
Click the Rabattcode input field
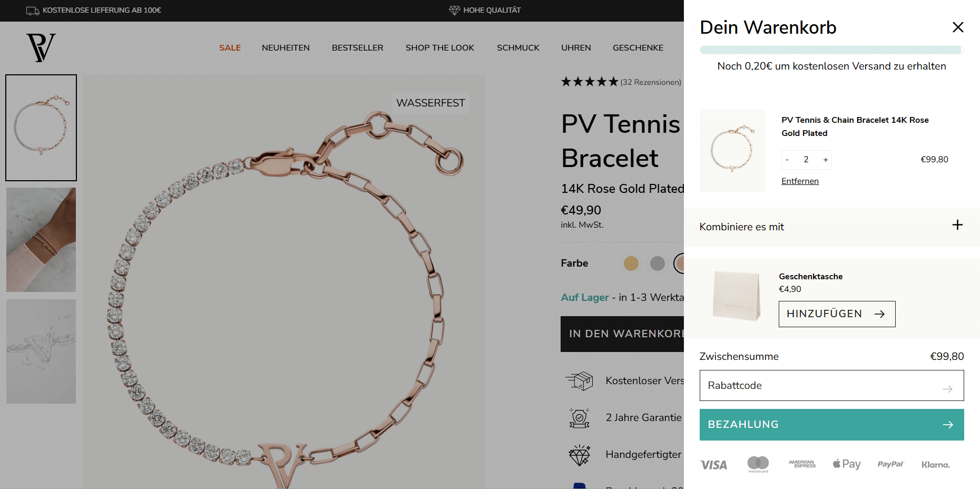point(831,385)
